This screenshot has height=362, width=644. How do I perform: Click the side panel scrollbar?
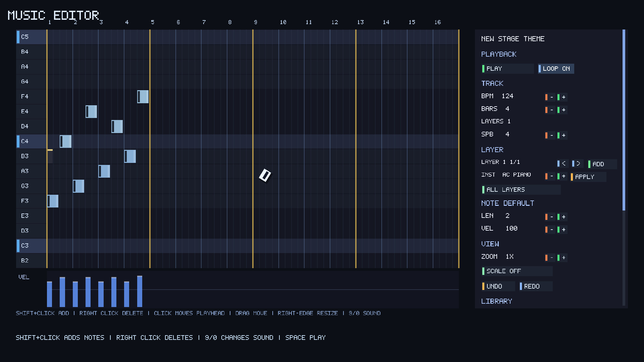coord(624,121)
